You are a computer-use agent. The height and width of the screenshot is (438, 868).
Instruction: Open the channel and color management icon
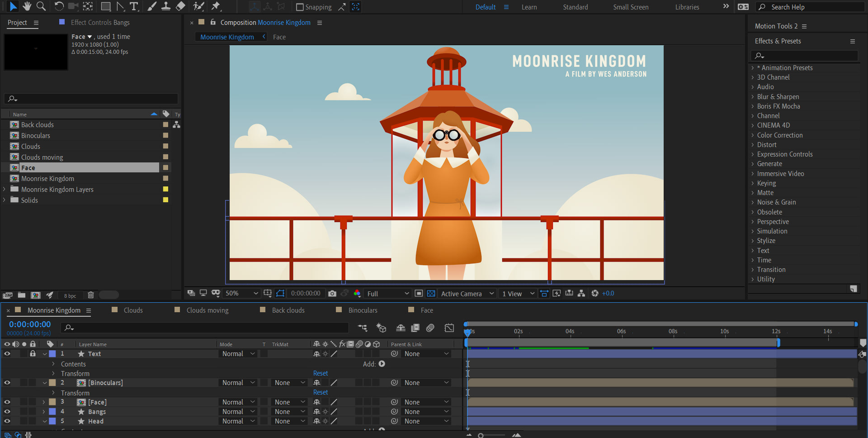point(357,293)
